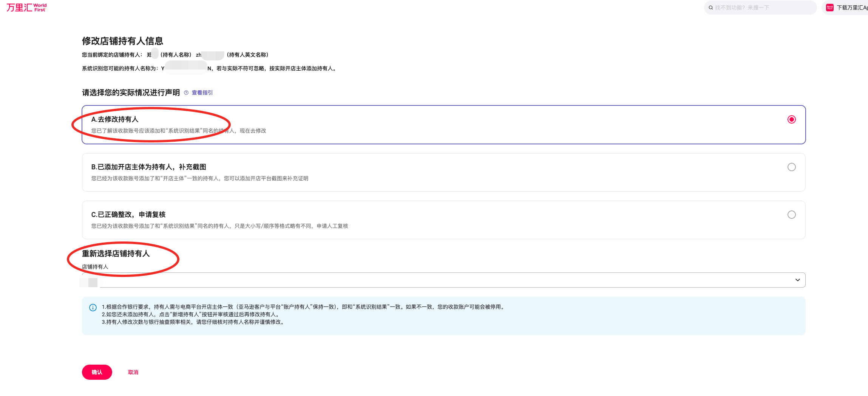Click option C description about 申请人工复核

pyautogui.click(x=219, y=226)
